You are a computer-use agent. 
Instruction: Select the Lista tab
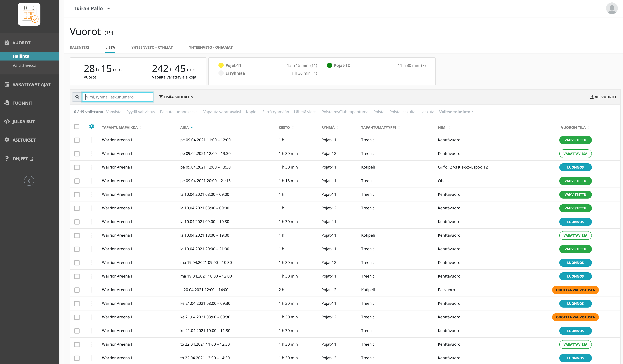click(110, 47)
